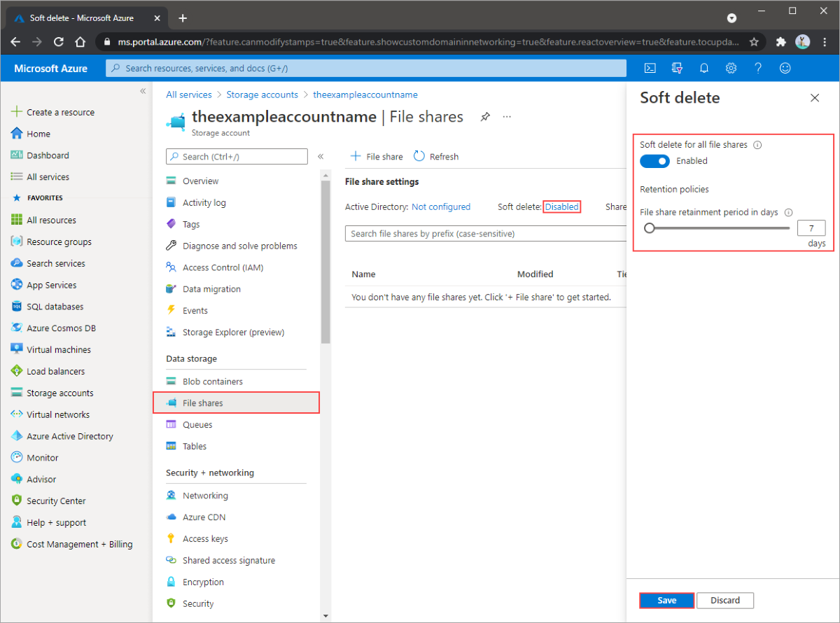Open Cloud Shell from the top bar
The width and height of the screenshot is (840, 623).
coord(650,68)
